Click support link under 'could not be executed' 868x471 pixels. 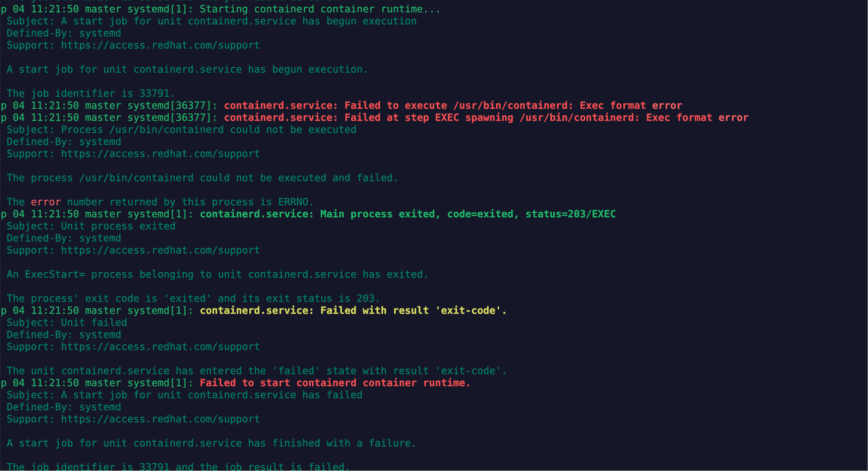coord(161,154)
